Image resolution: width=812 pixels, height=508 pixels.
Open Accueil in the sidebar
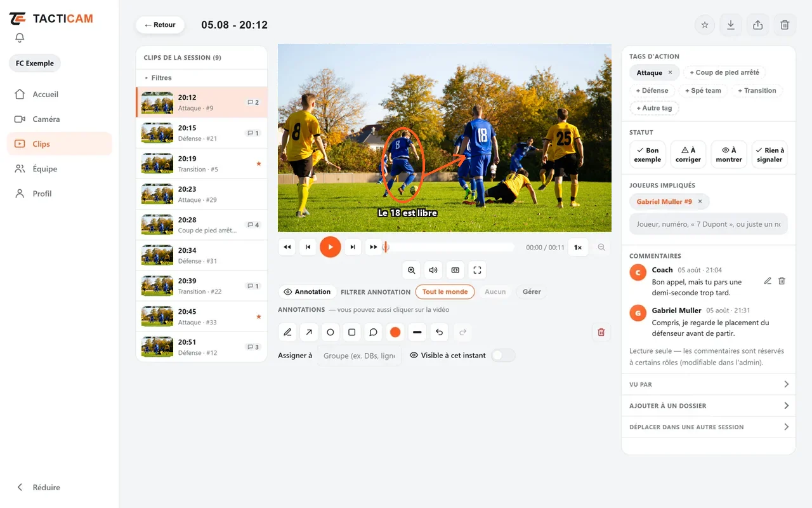pos(60,94)
